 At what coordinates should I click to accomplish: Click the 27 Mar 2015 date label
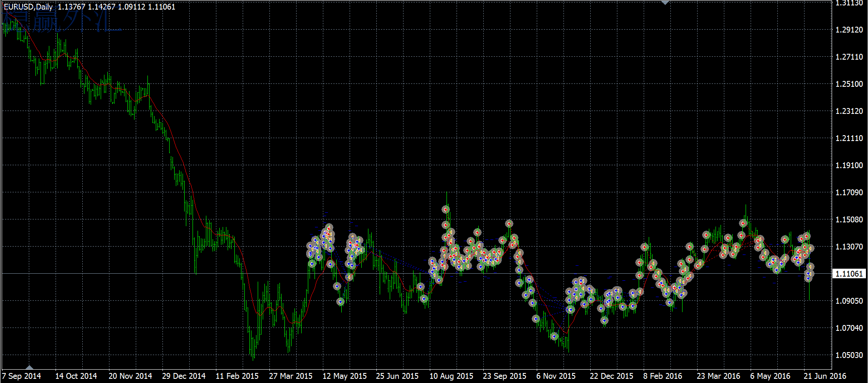pyautogui.click(x=291, y=376)
